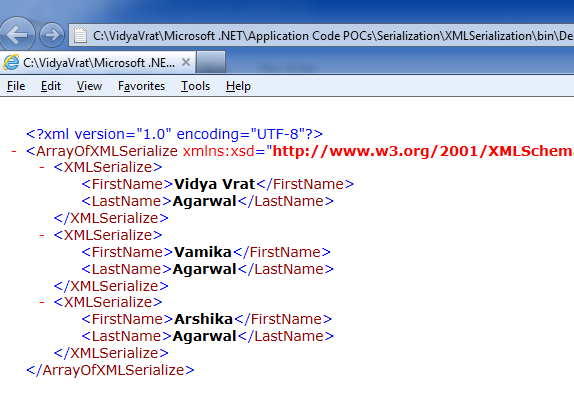This screenshot has width=574, height=403.
Task: Click the FirstName value Arshika
Action: pyautogui.click(x=204, y=319)
